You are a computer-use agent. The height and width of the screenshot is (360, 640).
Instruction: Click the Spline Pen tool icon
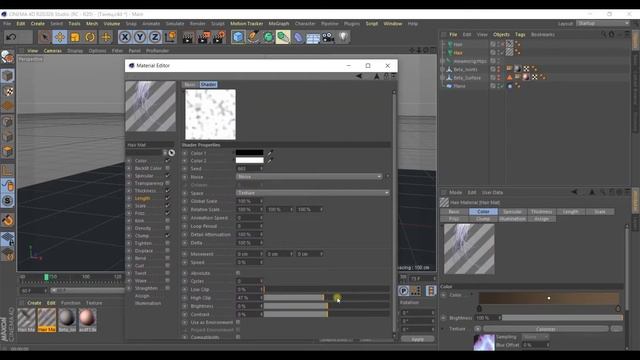tap(253, 37)
